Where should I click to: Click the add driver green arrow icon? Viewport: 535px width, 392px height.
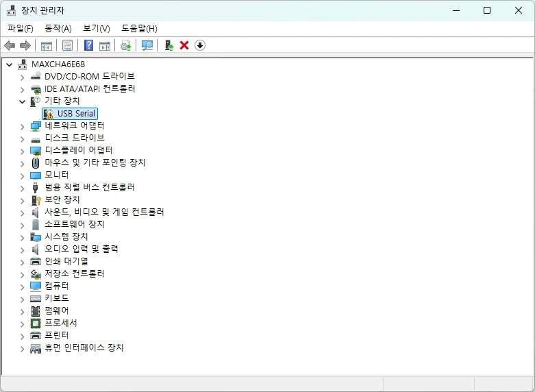[169, 45]
